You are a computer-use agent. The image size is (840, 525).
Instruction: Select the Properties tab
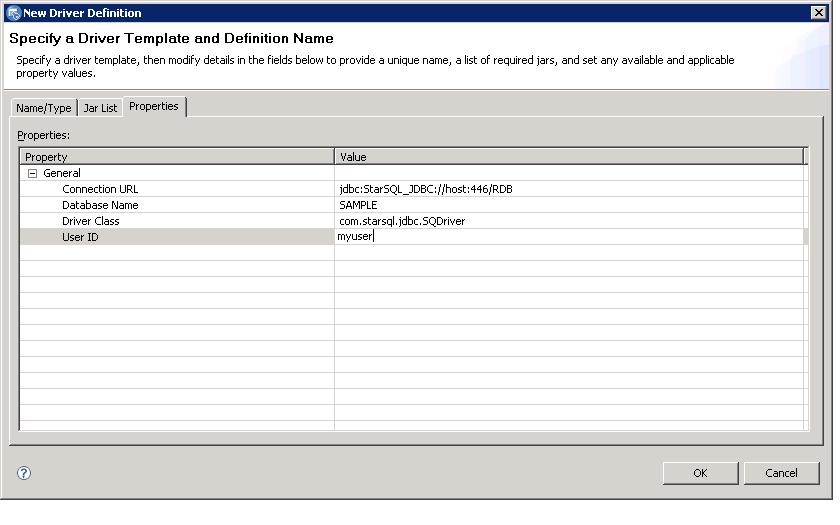(x=154, y=106)
